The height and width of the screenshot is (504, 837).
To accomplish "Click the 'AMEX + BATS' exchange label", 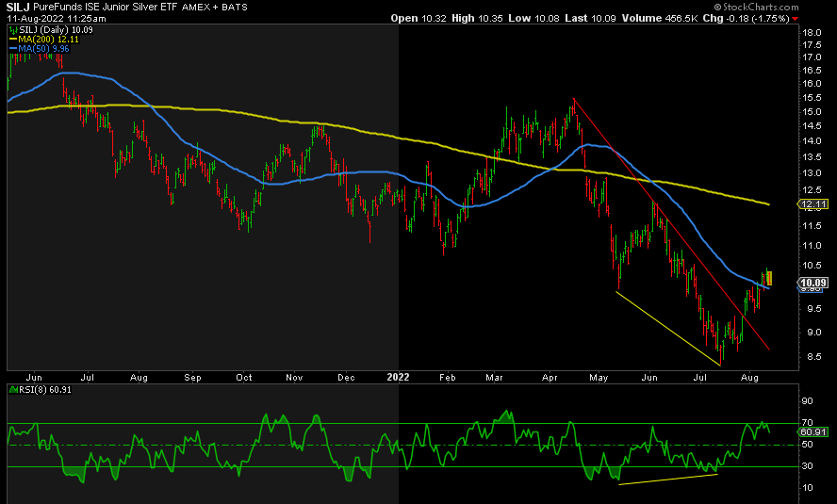I will pos(215,7).
